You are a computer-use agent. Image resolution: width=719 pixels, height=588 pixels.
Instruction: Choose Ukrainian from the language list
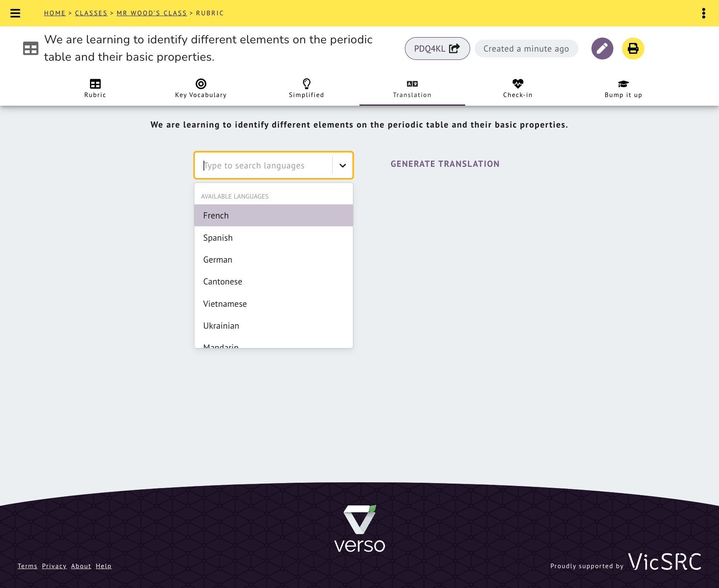click(x=274, y=326)
